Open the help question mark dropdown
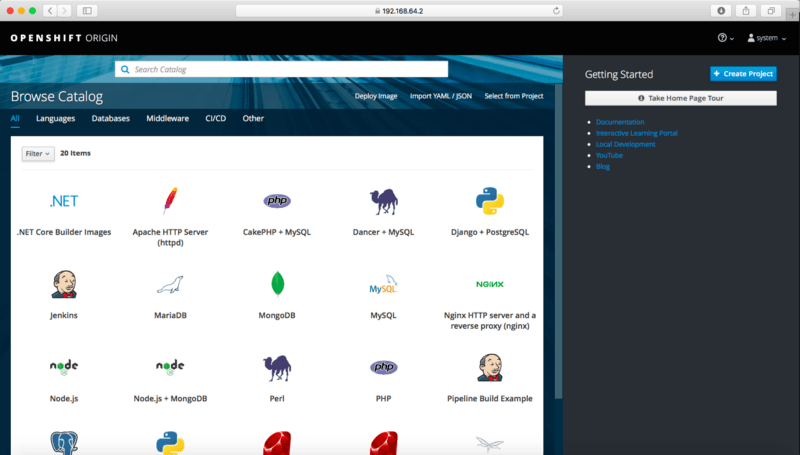 tap(726, 38)
